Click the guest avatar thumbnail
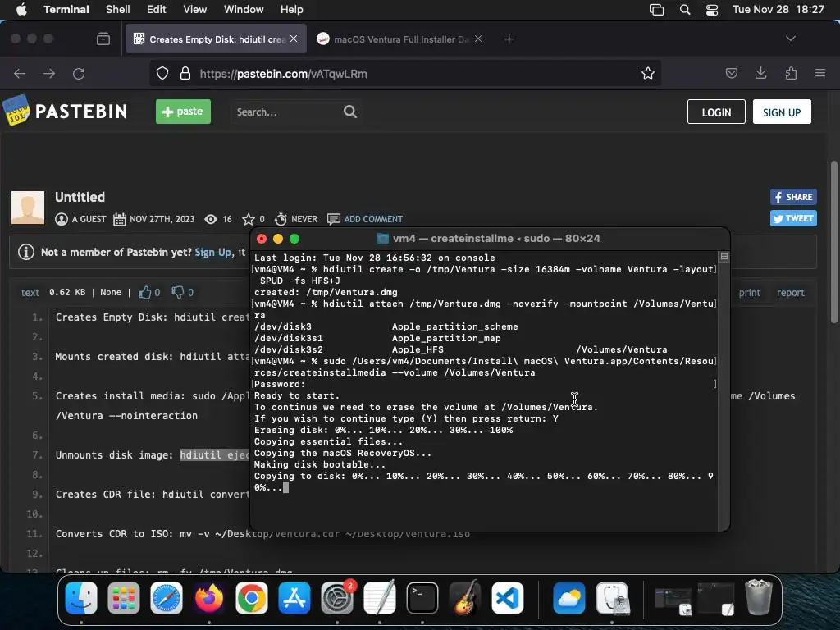This screenshot has width=840, height=630. (x=28, y=208)
